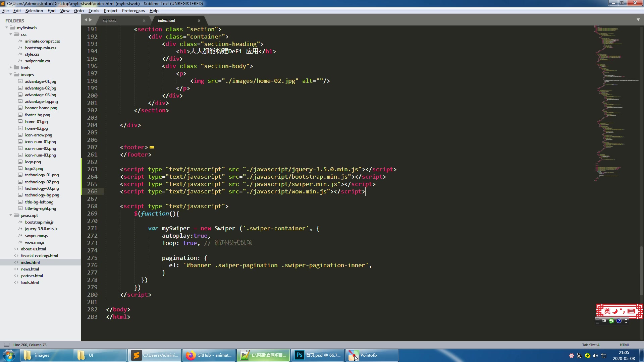
Task: Click the folded footer code marker
Action: pos(152,147)
